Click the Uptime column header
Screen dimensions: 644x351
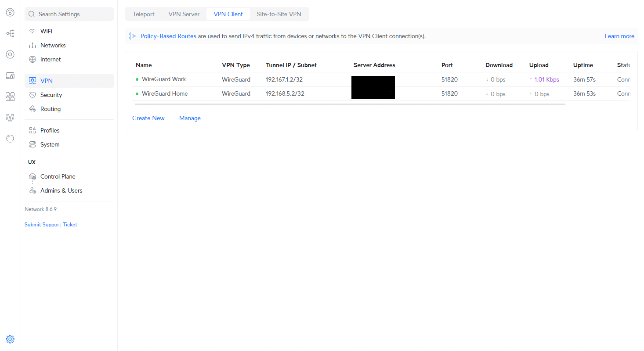[583, 65]
